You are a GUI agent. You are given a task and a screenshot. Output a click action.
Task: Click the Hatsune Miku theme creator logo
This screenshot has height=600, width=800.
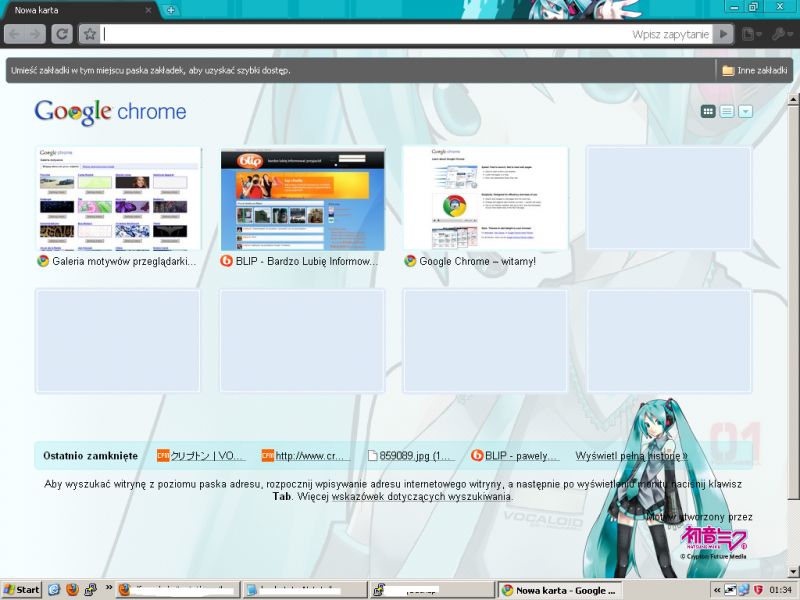coord(713,542)
